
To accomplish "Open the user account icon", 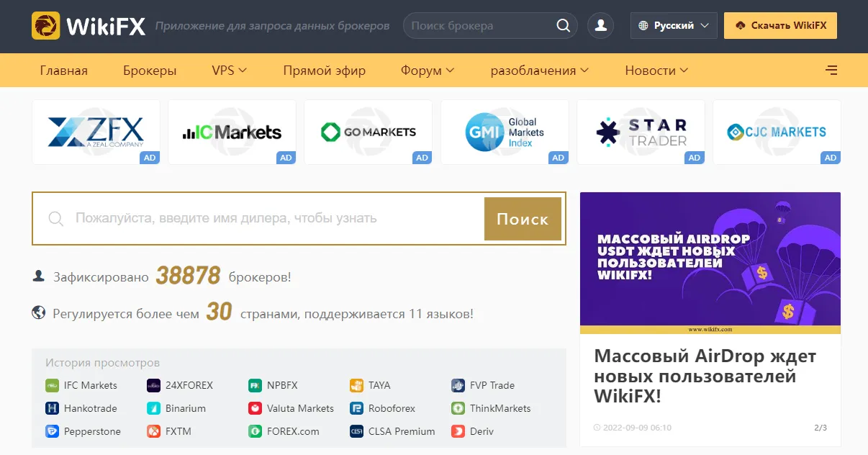I will [x=600, y=26].
